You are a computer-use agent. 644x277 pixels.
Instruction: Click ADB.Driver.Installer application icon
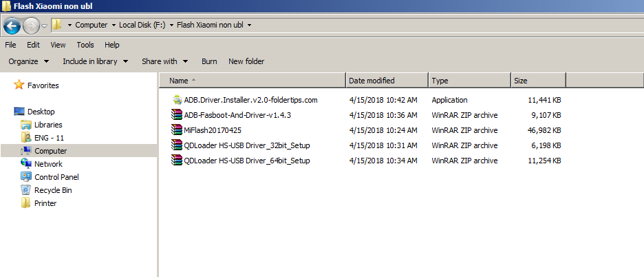(177, 100)
